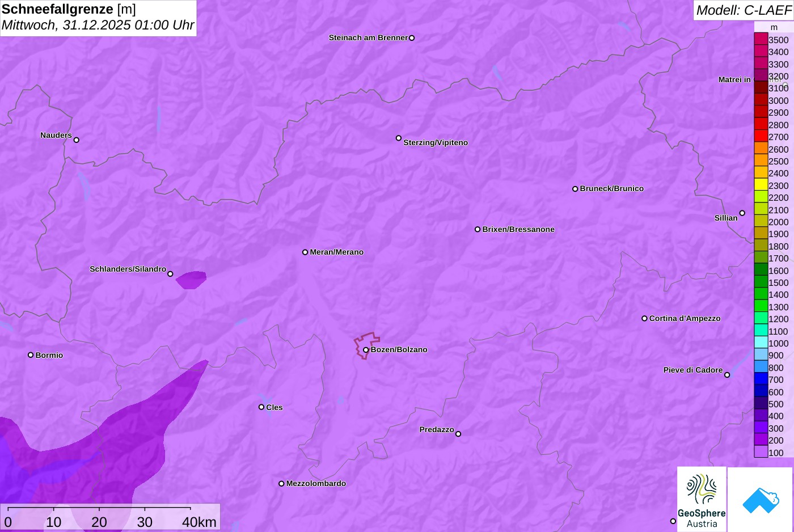The image size is (794, 532).
Task: Click the Bozen/Bolzano city marker
Action: [x=366, y=350]
